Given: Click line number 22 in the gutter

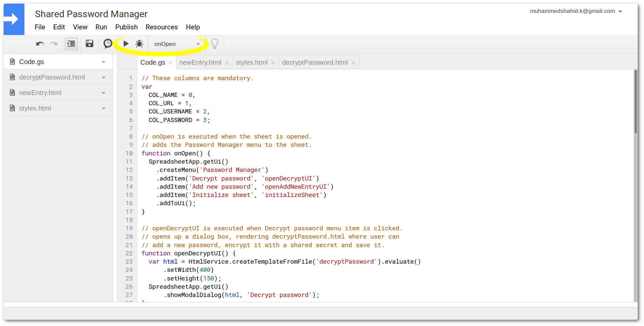Looking at the screenshot, I should click(x=129, y=253).
